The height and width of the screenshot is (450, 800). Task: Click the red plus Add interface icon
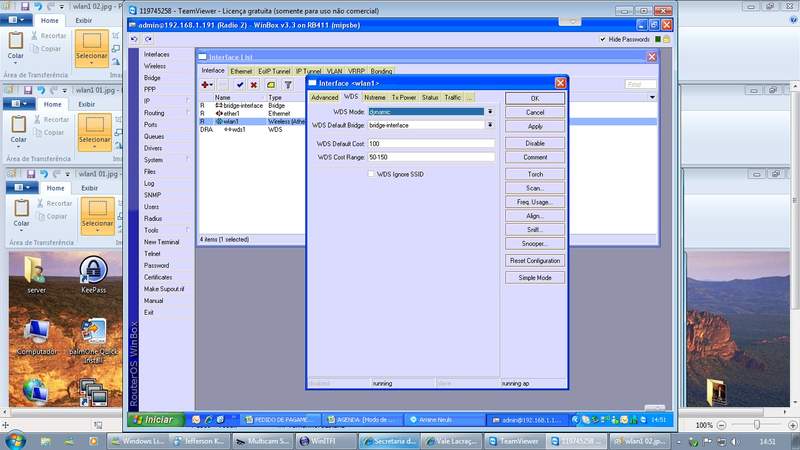click(x=205, y=85)
